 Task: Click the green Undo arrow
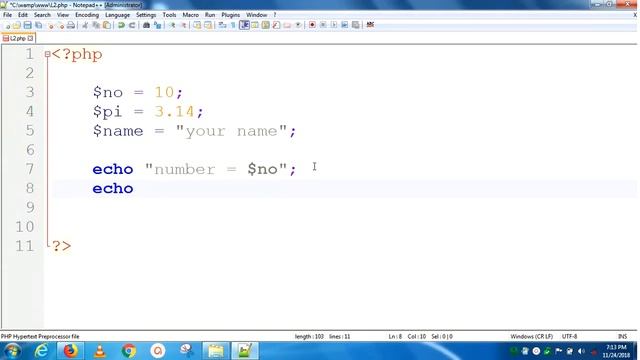121,25
